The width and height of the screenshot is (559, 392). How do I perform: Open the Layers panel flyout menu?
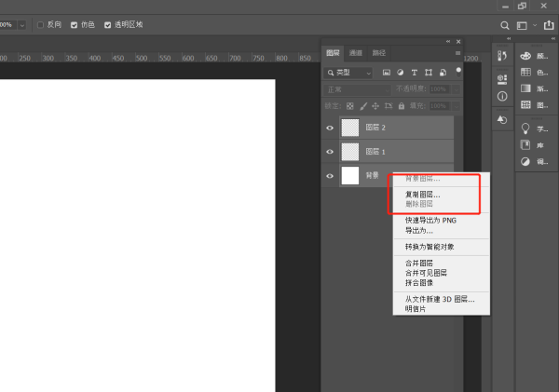pyautogui.click(x=457, y=53)
